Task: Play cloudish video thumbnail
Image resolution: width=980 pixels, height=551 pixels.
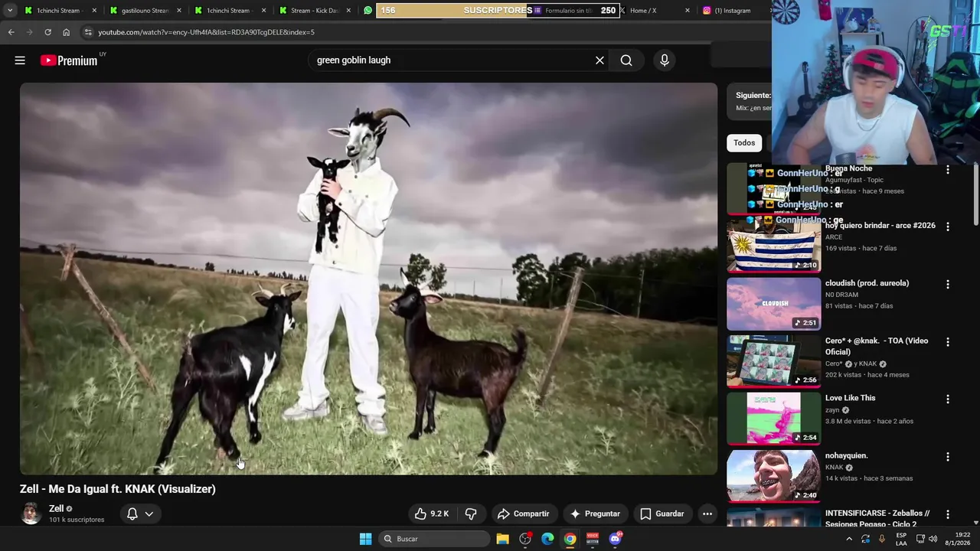Action: (773, 303)
